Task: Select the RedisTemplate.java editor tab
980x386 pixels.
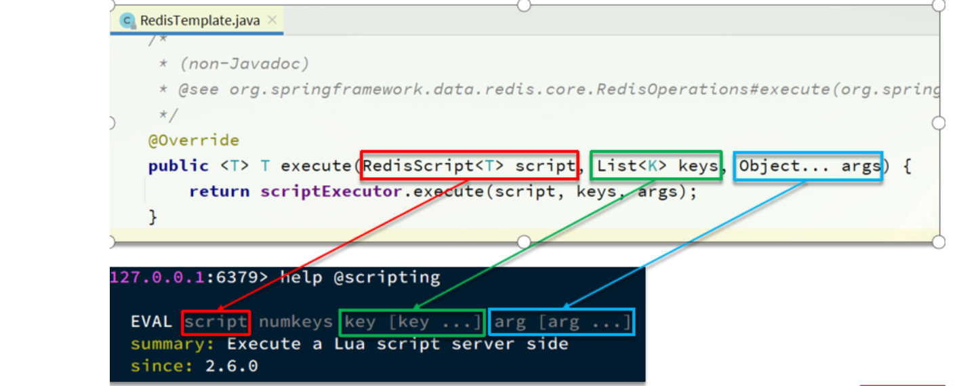Action: [x=199, y=20]
